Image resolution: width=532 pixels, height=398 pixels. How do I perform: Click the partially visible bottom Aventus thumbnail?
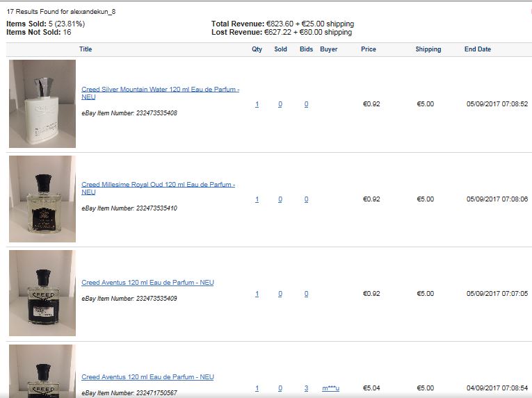(x=42, y=372)
